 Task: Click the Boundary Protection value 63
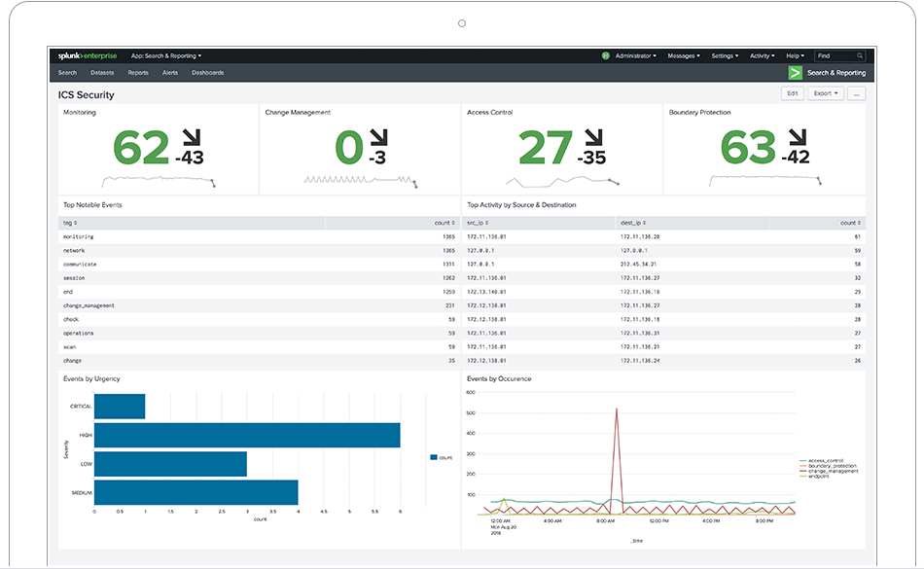tap(748, 147)
